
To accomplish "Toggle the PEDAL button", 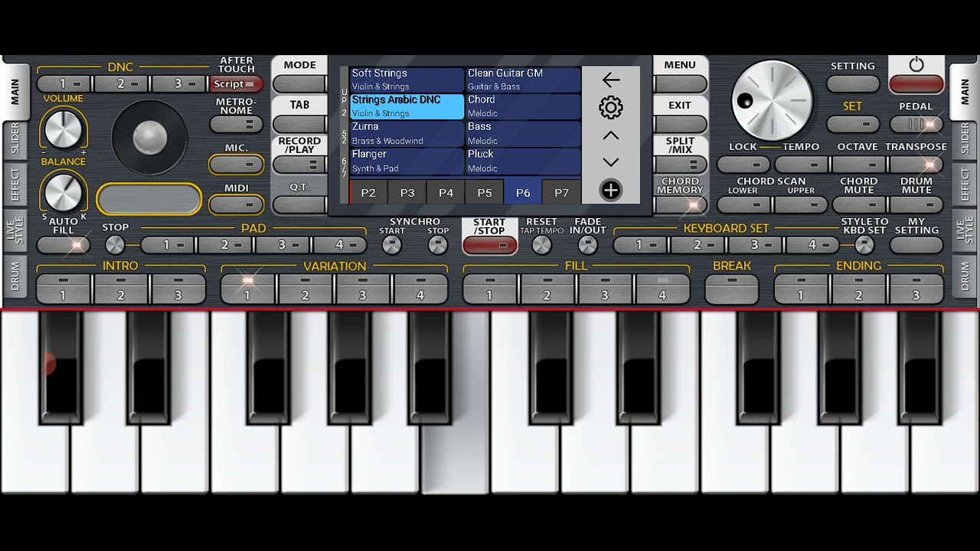I will (916, 124).
